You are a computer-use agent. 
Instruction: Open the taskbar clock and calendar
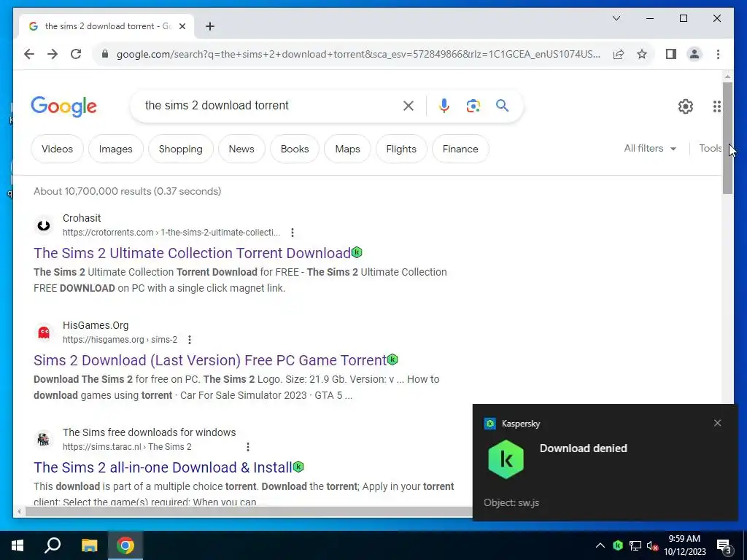point(684,545)
